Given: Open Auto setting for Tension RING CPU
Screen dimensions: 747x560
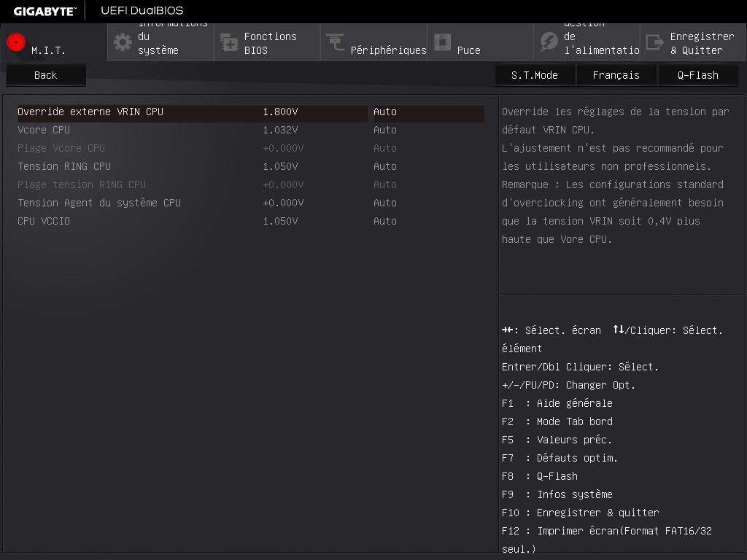Looking at the screenshot, I should point(385,167).
